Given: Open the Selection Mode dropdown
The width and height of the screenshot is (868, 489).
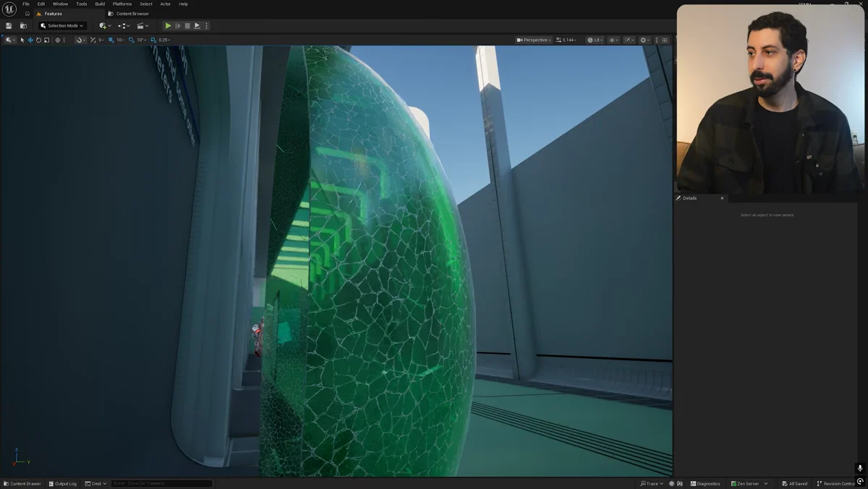Looking at the screenshot, I should (62, 26).
